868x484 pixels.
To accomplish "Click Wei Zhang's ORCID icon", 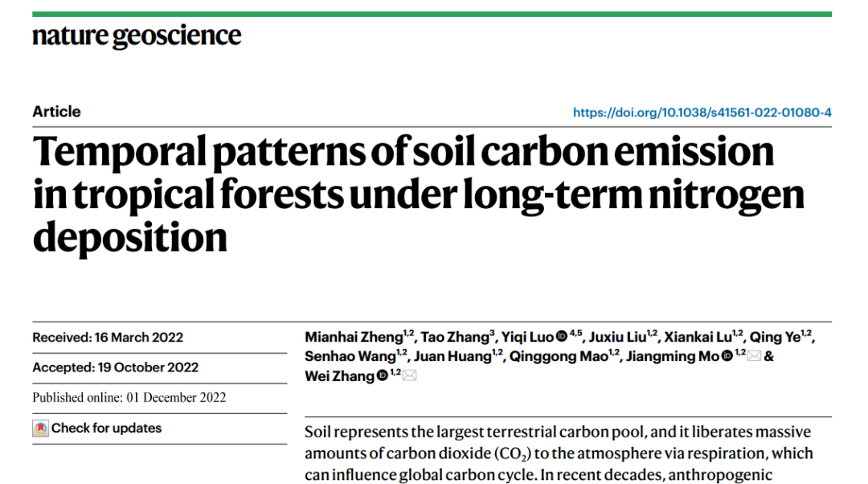I will click(x=383, y=376).
